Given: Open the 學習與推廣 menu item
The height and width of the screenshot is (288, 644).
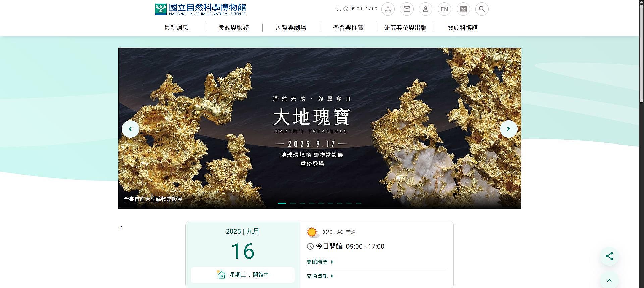Looking at the screenshot, I should coord(348,28).
